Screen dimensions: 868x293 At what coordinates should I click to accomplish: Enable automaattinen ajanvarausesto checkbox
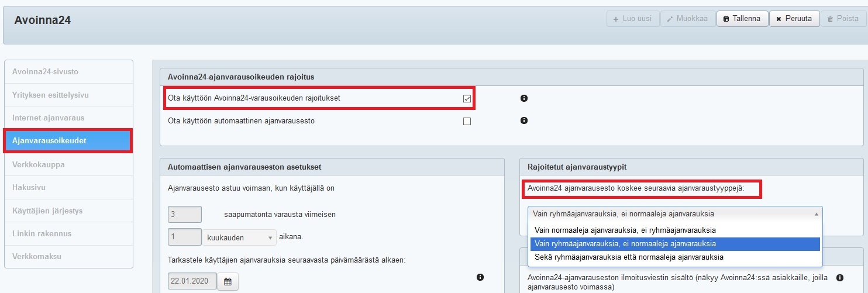click(467, 122)
